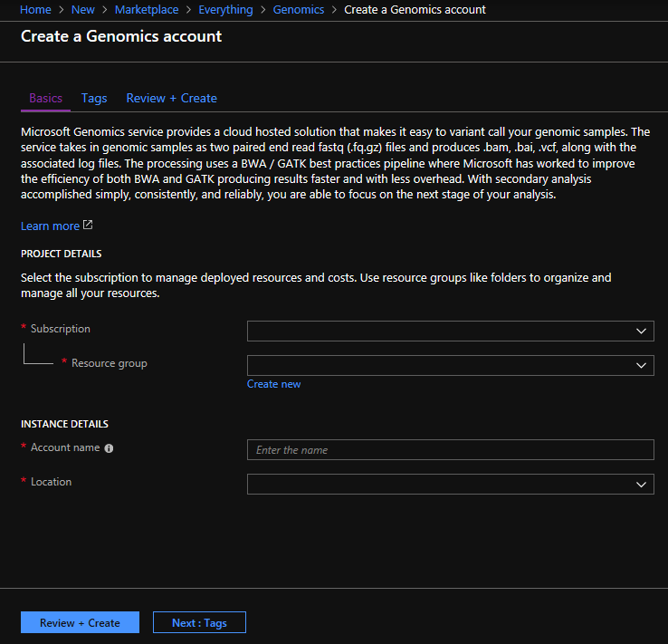Click the Next : Tags button
Viewport: 668px width, 644px height.
(199, 622)
